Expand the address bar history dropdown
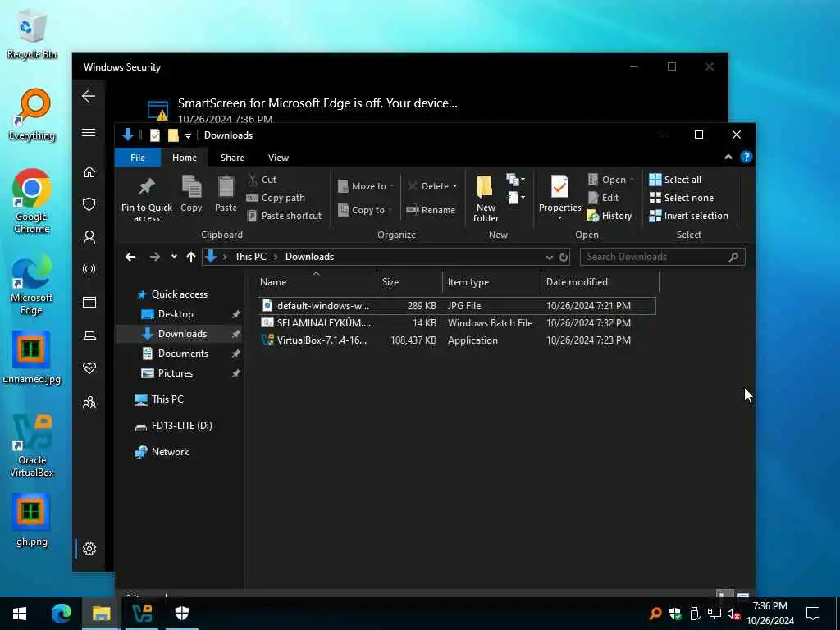The height and width of the screenshot is (630, 840). pos(549,258)
